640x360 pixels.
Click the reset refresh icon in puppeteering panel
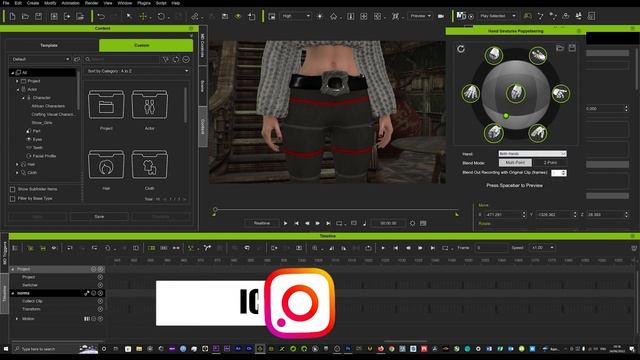pyautogui.click(x=461, y=49)
